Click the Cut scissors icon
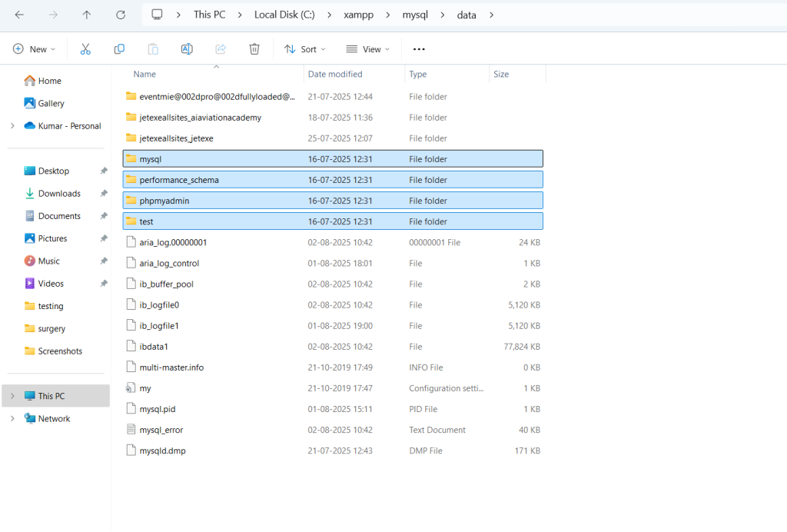 coord(85,49)
